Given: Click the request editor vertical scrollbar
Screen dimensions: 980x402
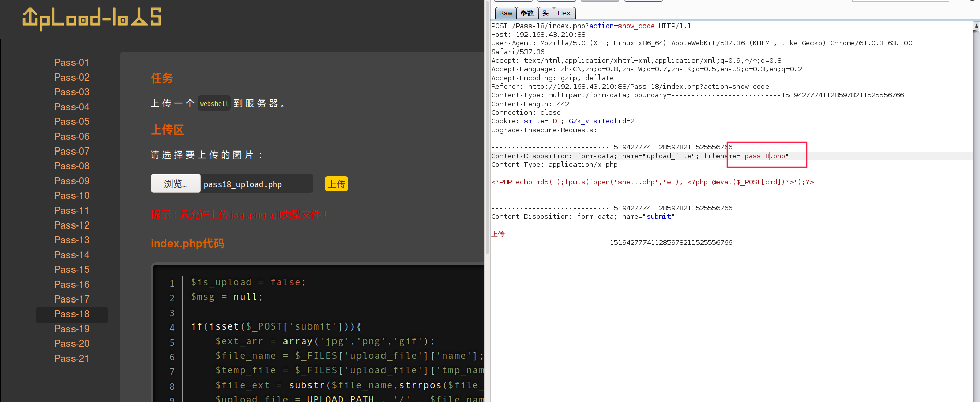Looking at the screenshot, I should [976, 212].
